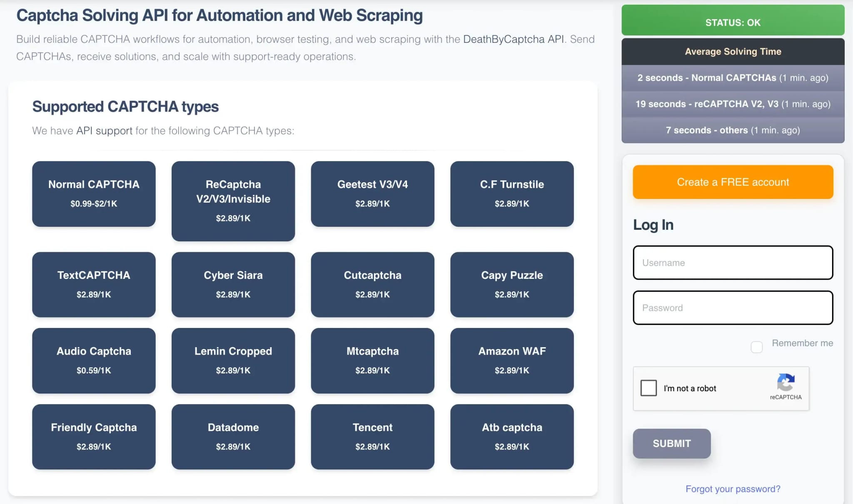Open the Cutcaptcha card

click(372, 285)
